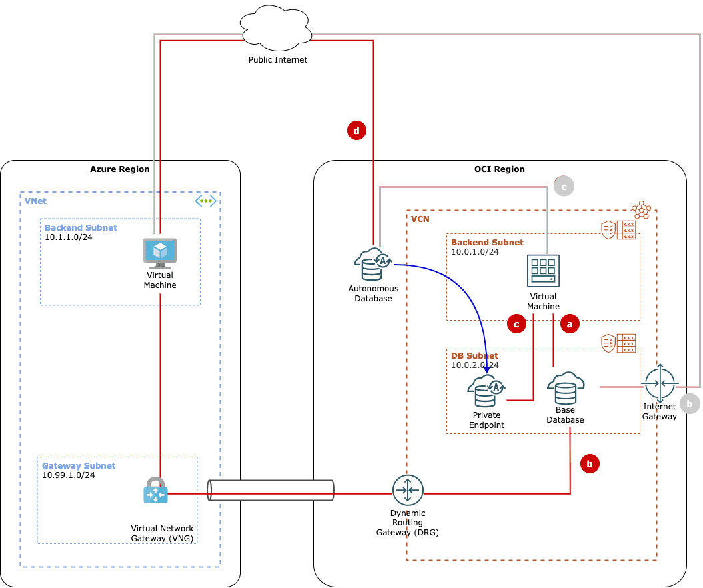Click the Azure Backend Subnet label
703x588 pixels.
[81, 227]
